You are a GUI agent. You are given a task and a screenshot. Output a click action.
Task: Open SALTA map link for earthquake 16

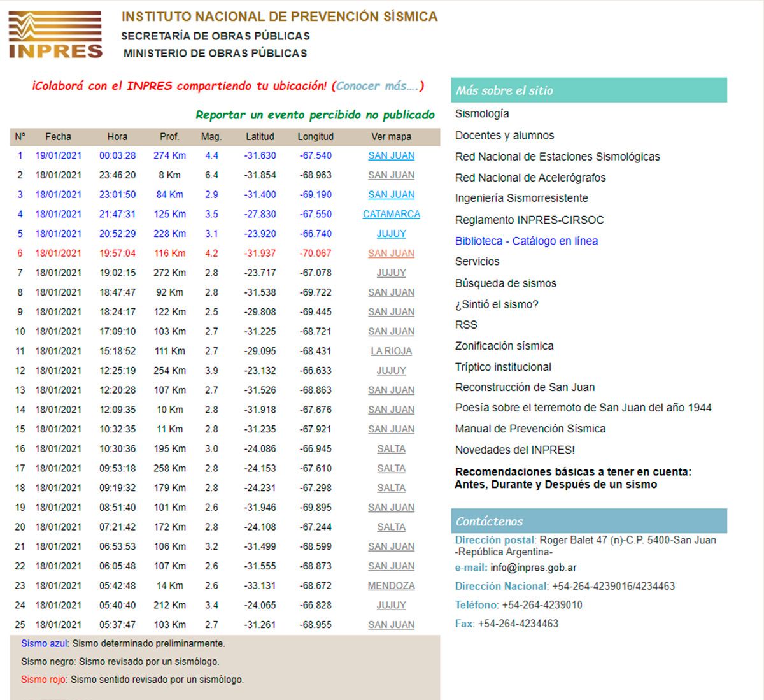391,449
